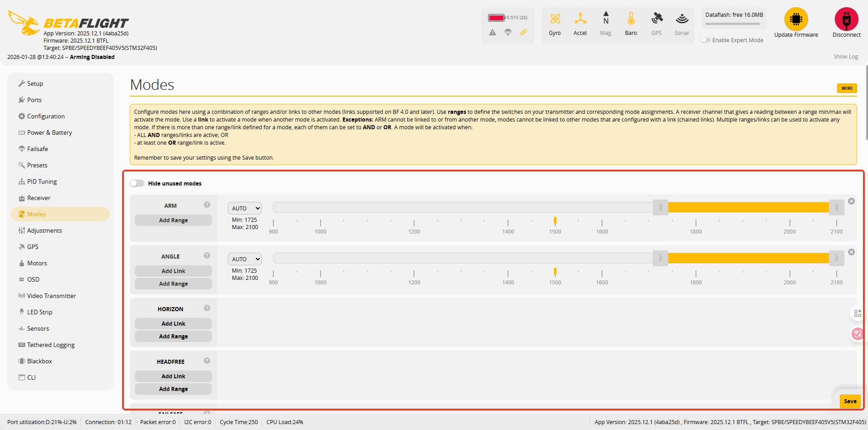Click the Gyro sensor icon
The height and width of the screenshot is (430, 868).
(x=555, y=19)
